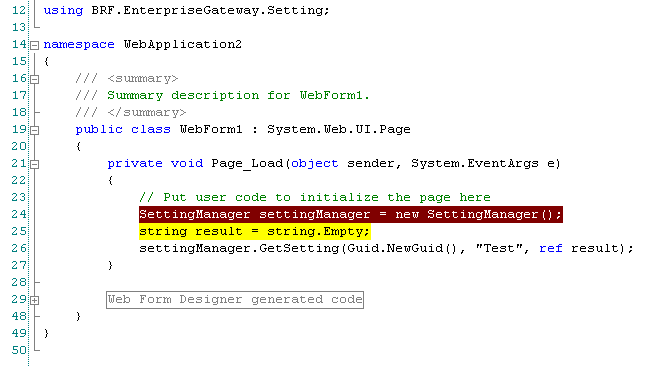
Task: Click the '<summary>' tag on line 16
Action: (143, 78)
